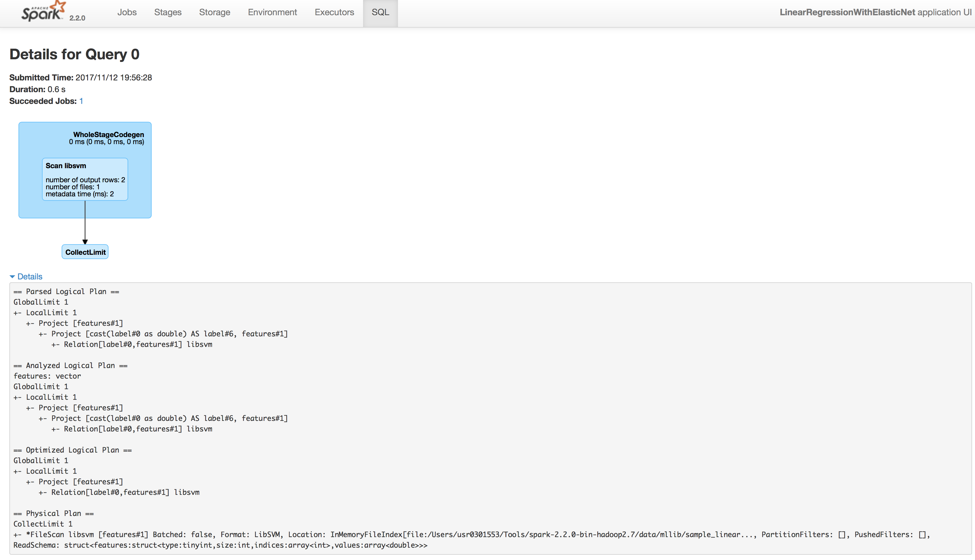This screenshot has width=975, height=560.
Task: Click the Optimized Logical Plan heading text
Action: tap(72, 450)
